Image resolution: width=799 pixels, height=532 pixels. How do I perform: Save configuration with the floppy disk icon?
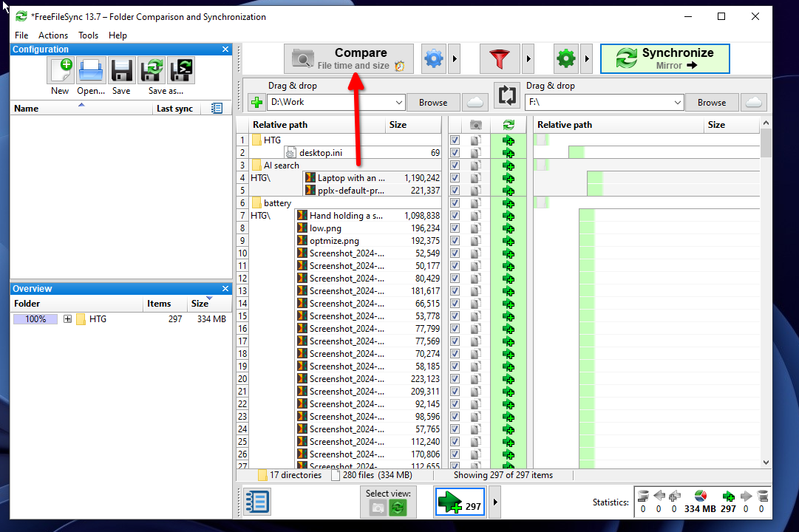coord(122,70)
